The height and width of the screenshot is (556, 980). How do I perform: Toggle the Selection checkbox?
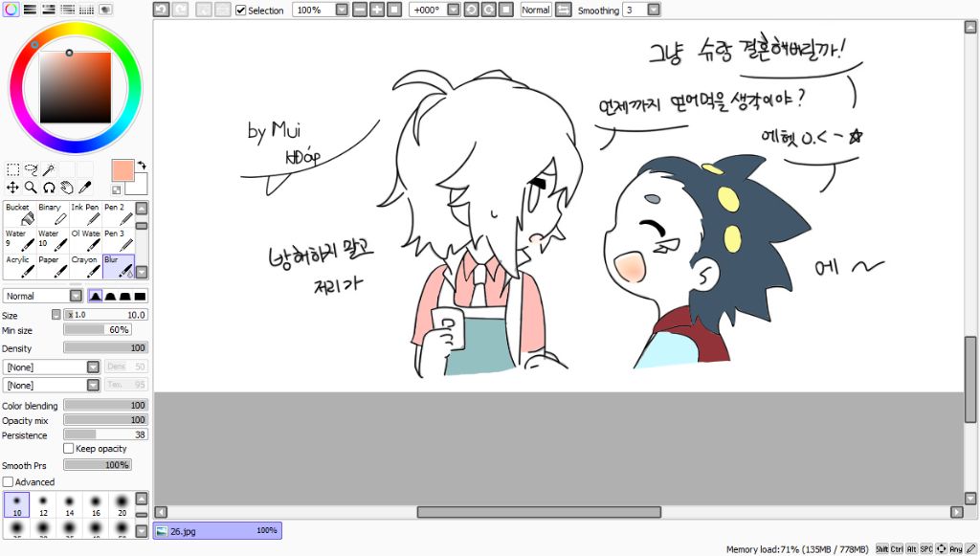[240, 10]
